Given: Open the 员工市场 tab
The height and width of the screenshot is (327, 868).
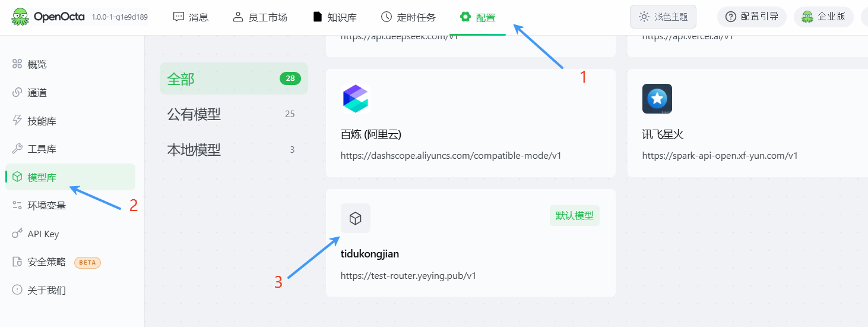Looking at the screenshot, I should point(259,17).
